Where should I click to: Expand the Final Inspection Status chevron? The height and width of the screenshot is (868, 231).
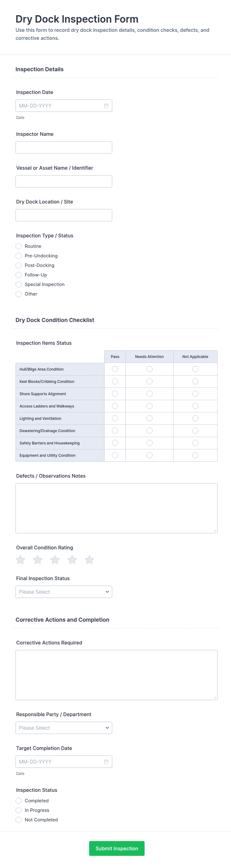[107, 592]
